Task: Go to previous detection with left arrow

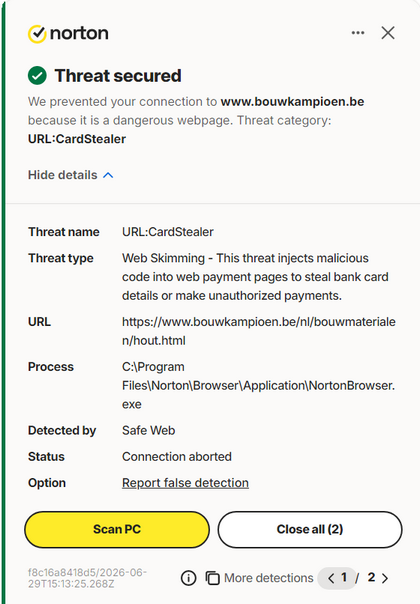Action: [x=331, y=578]
